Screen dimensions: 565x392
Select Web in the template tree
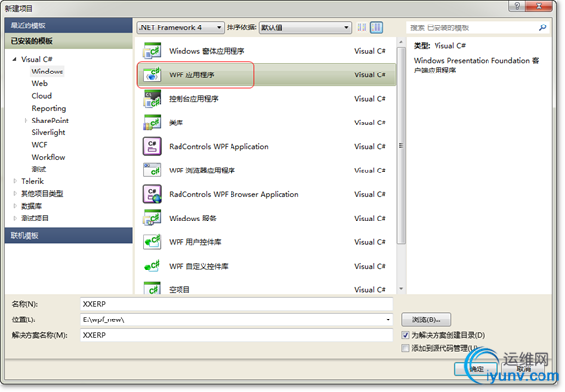39,83
